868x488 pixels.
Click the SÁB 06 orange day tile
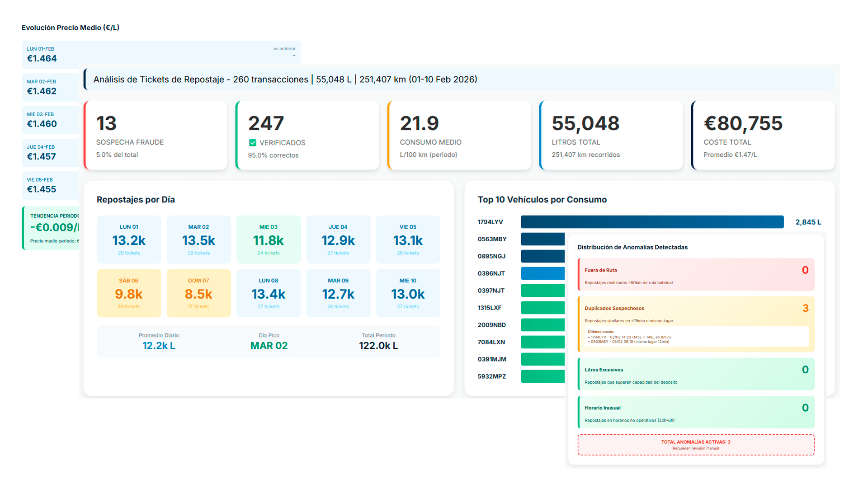(129, 293)
